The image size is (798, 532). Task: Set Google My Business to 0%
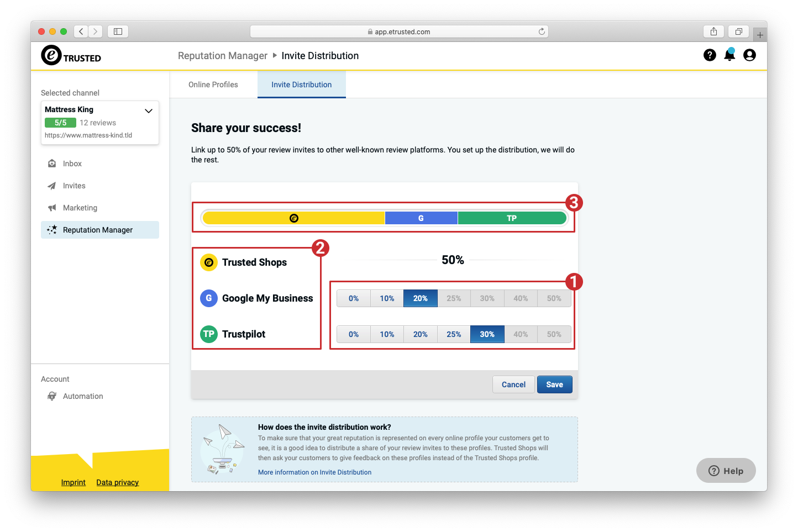click(x=354, y=298)
